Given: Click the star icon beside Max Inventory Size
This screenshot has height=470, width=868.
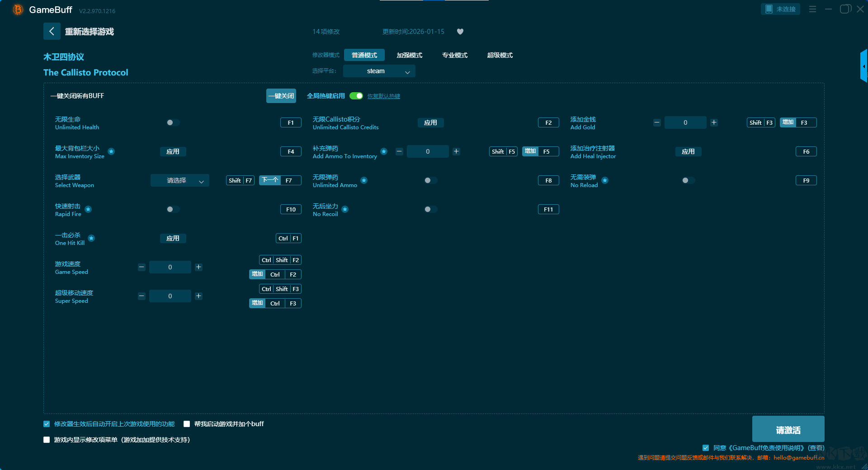Looking at the screenshot, I should (x=111, y=151).
